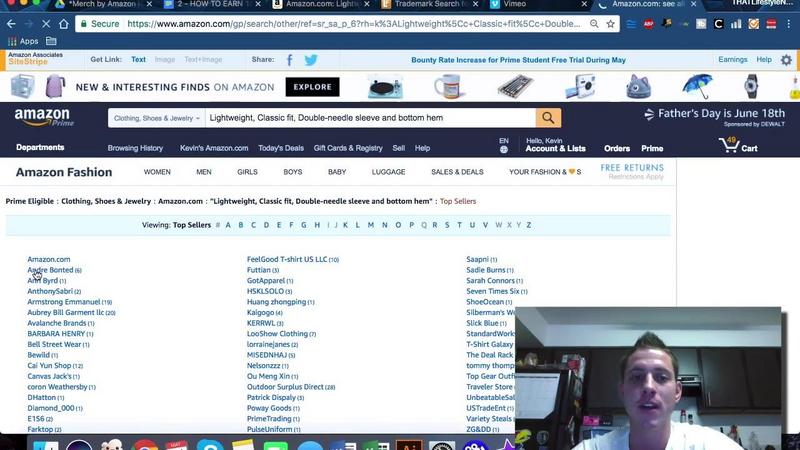800x450 pixels.
Task: Share on Facebook via SiteStripe
Action: [289, 60]
